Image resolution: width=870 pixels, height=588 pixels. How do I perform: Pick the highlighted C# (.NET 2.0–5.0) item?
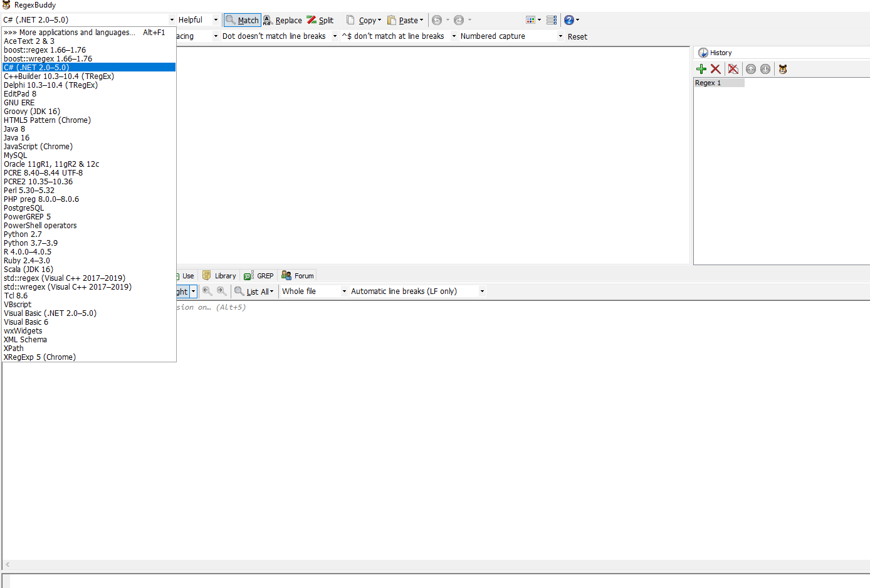coord(89,68)
